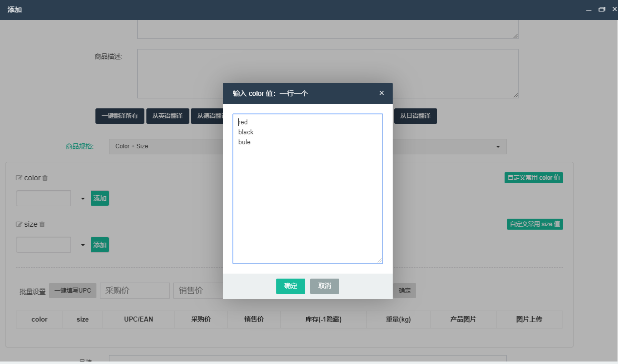Confirm the color values with 确定
The width and height of the screenshot is (618, 364).
tap(291, 286)
